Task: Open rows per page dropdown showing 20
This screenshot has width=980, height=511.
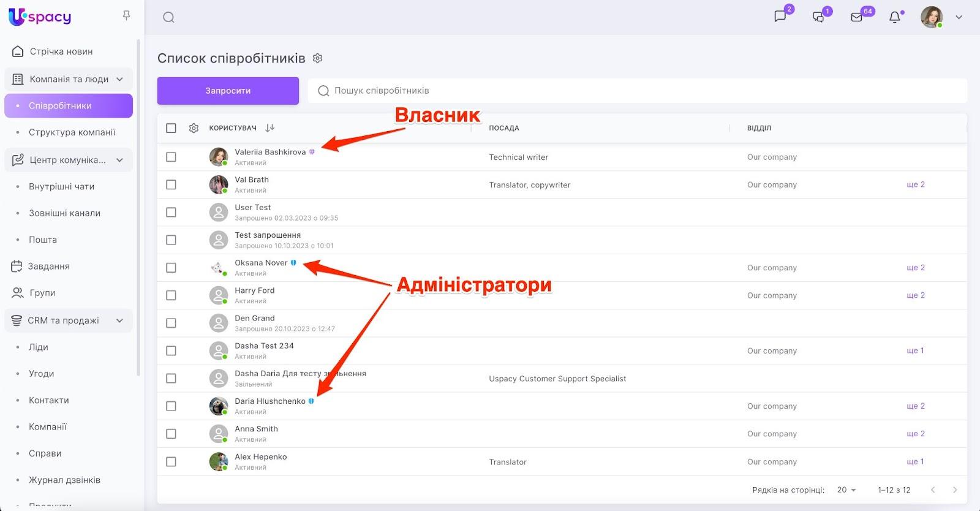Action: 846,490
